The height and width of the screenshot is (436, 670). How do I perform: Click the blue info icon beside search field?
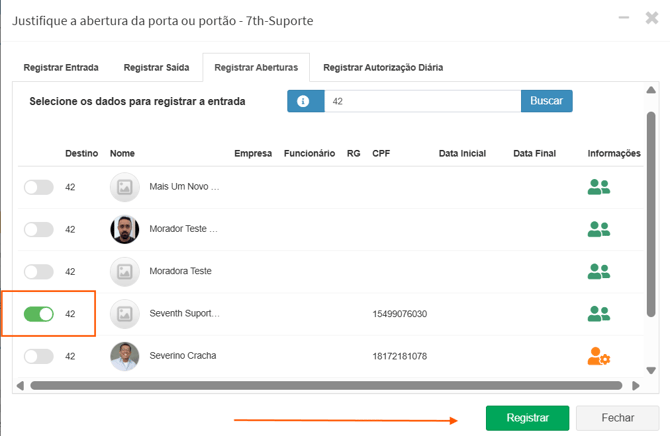304,101
